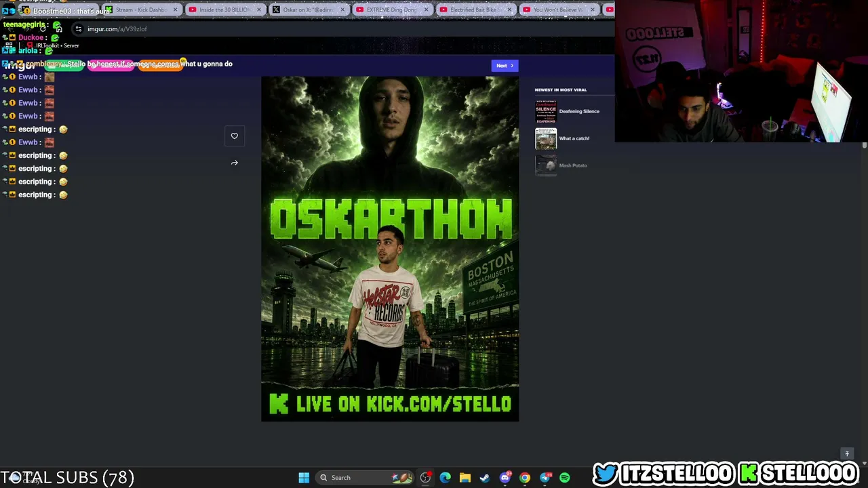This screenshot has width=868, height=488.
Task: Open the Windows Start menu
Action: tap(304, 478)
